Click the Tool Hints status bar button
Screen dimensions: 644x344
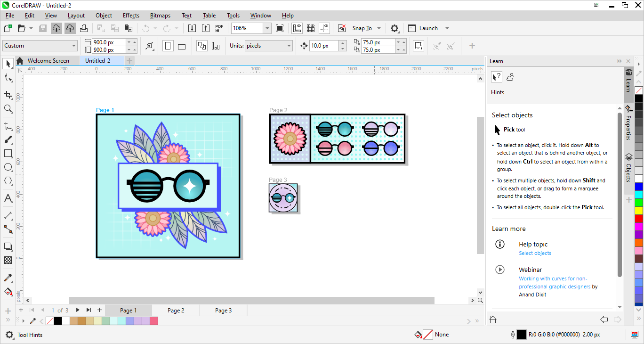[29, 335]
